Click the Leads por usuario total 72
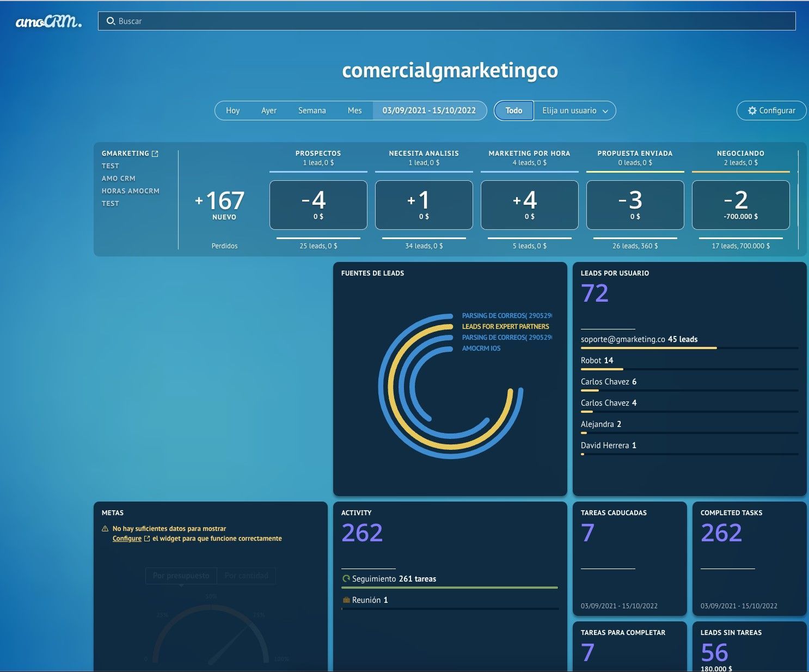809x672 pixels. [595, 294]
